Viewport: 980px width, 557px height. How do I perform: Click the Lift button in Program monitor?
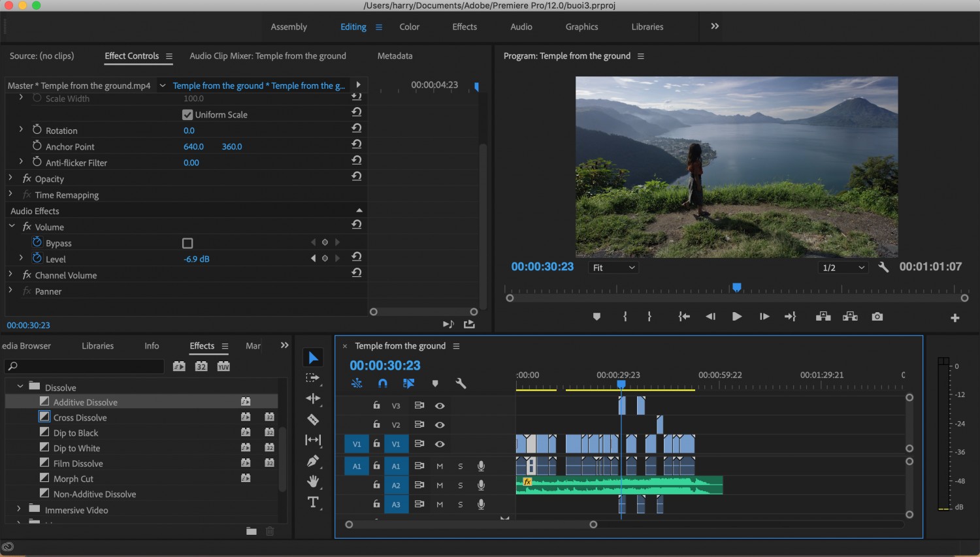click(823, 317)
